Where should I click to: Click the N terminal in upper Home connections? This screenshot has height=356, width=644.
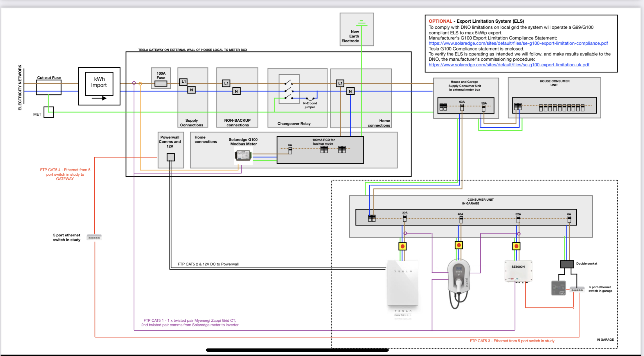[350, 91]
